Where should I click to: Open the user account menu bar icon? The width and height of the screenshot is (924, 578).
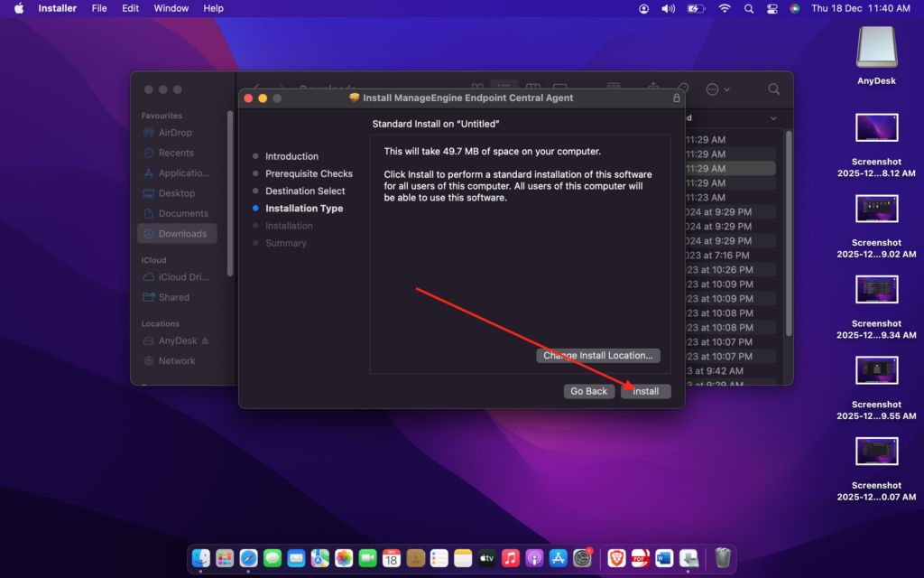point(643,8)
